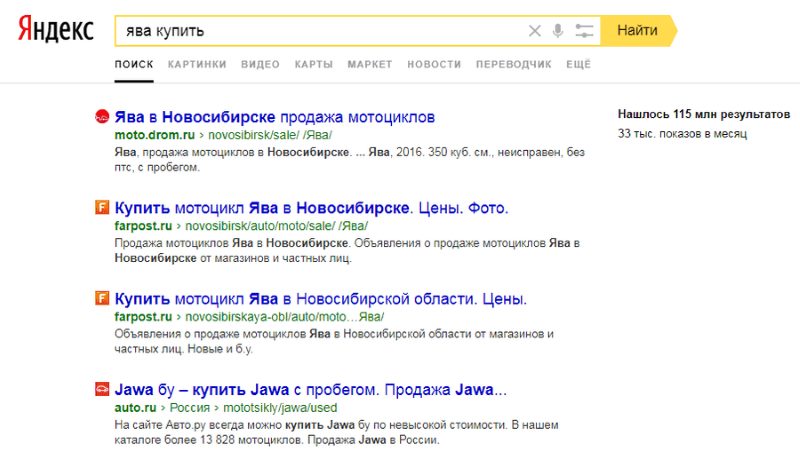This screenshot has width=800, height=453.
Task: Expand the Ещё menu
Action: [579, 64]
